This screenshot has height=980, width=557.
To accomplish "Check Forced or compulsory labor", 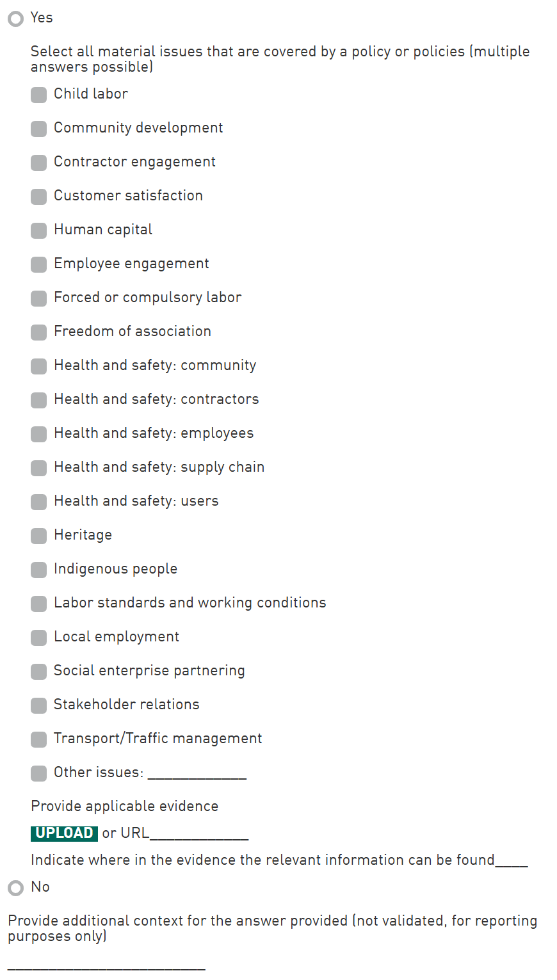I will pos(39,298).
